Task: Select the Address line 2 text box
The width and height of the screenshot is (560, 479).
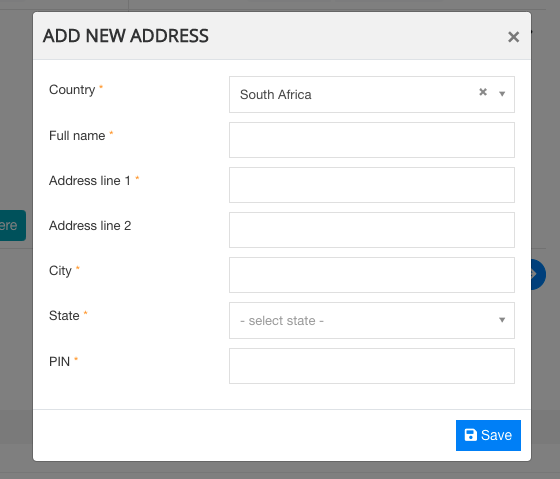Action: point(371,230)
